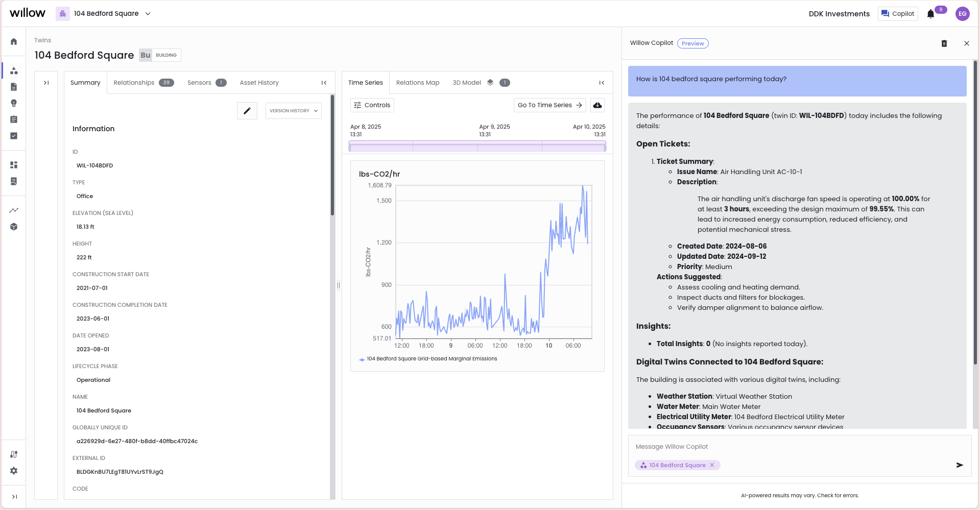
Task: Open 3D cube icon in sidebar
Action: [14, 227]
